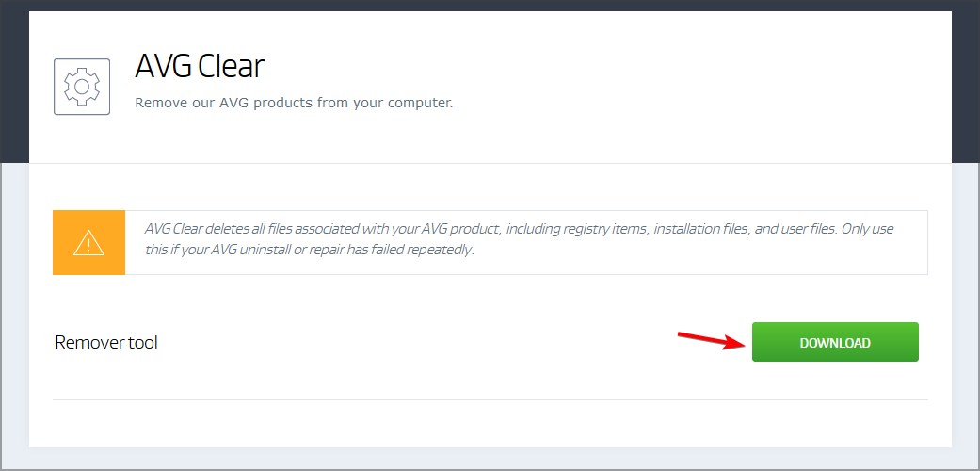Click the orange square behind the warning symbol
Screen dimensions: 980x471
88,243
